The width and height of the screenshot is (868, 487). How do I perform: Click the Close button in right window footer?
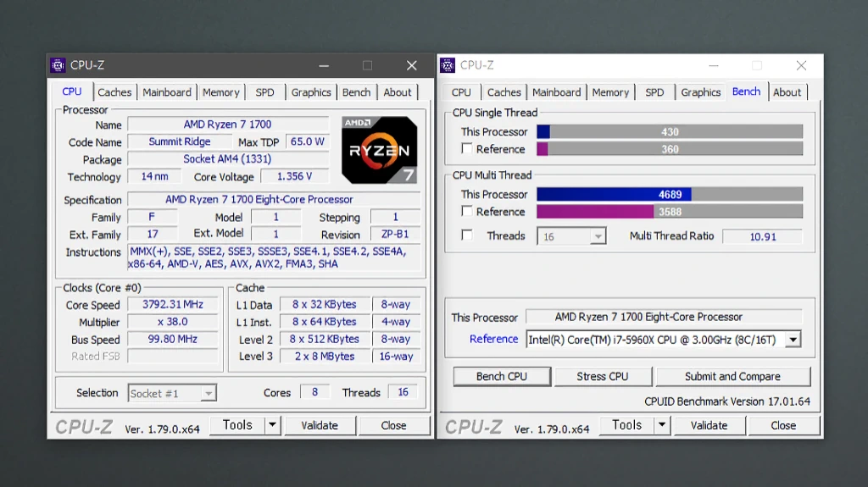783,425
